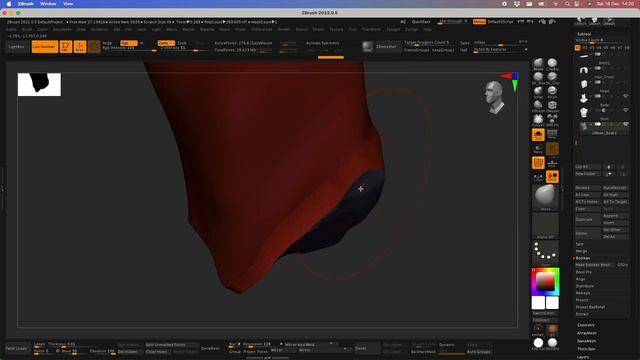Toggle the orange PolyFrame icon
This screenshot has height=360, width=640.
point(538,163)
